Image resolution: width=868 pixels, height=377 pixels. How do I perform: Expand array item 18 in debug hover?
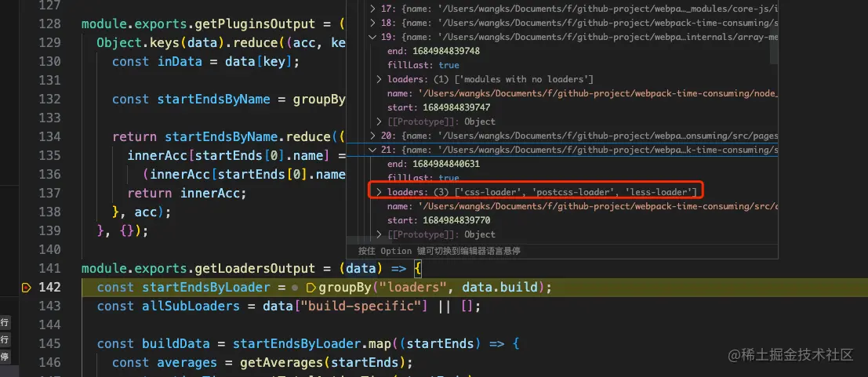point(372,23)
